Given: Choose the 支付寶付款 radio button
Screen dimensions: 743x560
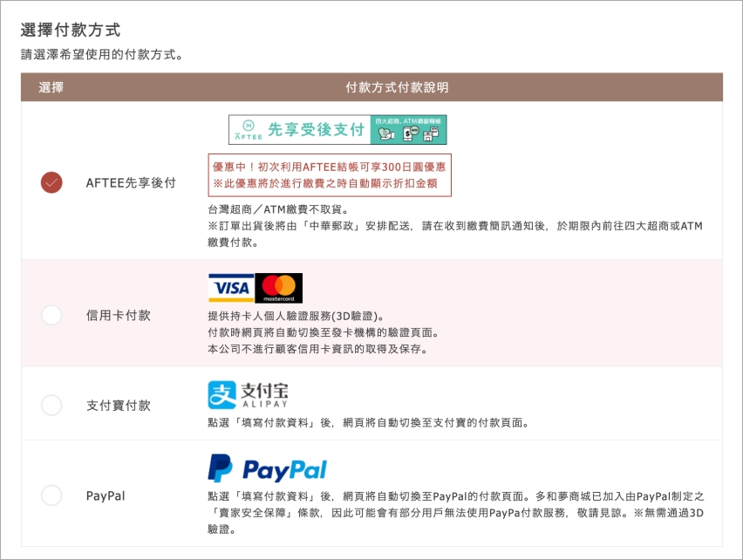Looking at the screenshot, I should click(x=51, y=405).
